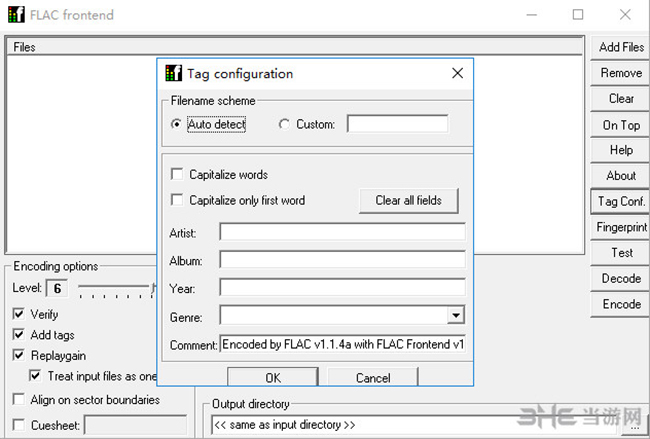Click the Encode button
Screen dimensions: 650x439
[x=621, y=304]
